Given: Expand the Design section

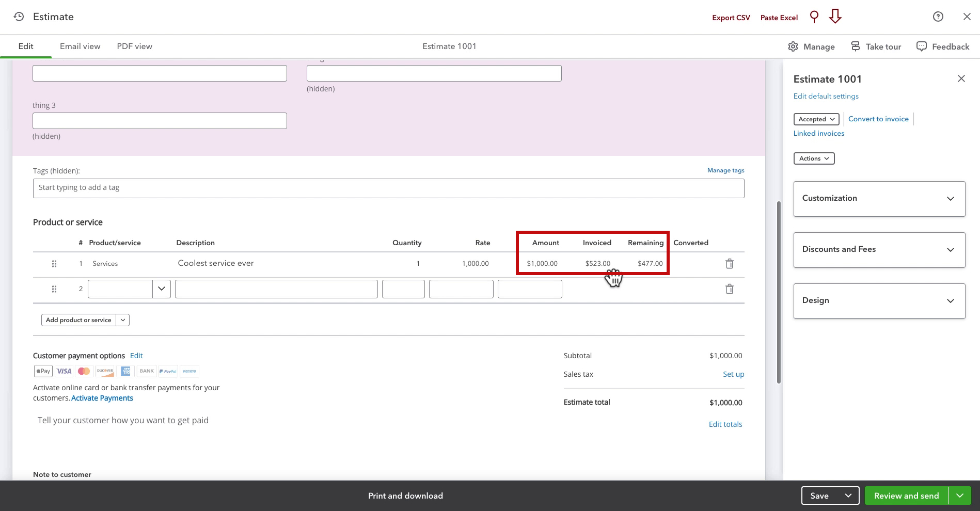Looking at the screenshot, I should (x=879, y=301).
